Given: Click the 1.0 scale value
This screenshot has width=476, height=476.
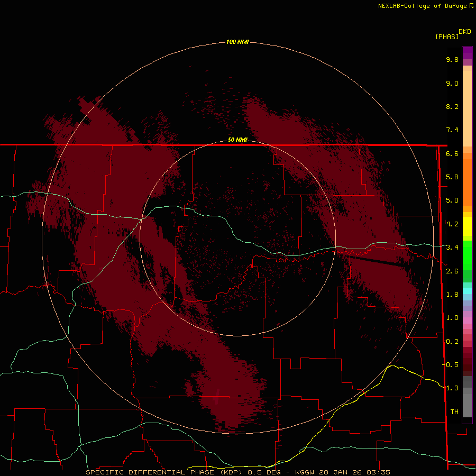Looking at the screenshot, I should point(452,318).
